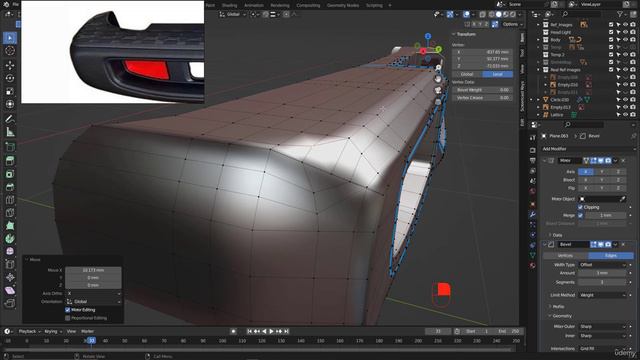The image size is (640, 360).
Task: Enable the Proportional Editing checkbox
Action: [68, 318]
